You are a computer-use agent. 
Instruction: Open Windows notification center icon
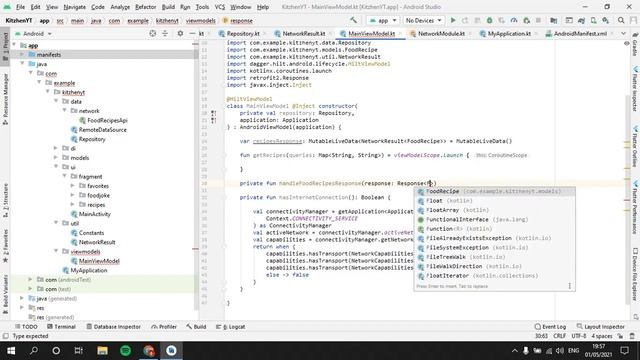point(624,350)
